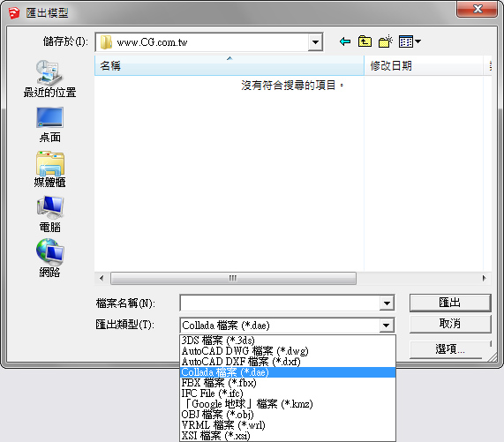The width and height of the screenshot is (504, 442).
Task: Go to 桌面 desktop location
Action: (49, 124)
